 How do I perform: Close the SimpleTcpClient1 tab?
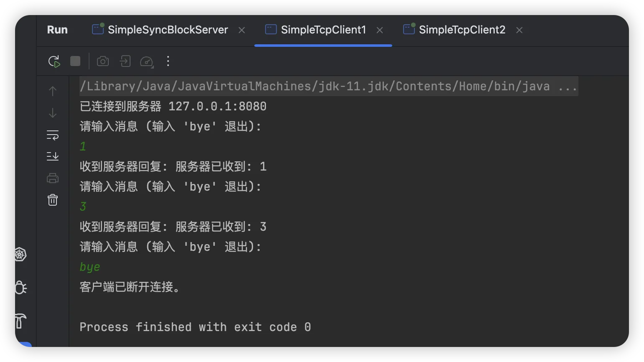(x=380, y=30)
